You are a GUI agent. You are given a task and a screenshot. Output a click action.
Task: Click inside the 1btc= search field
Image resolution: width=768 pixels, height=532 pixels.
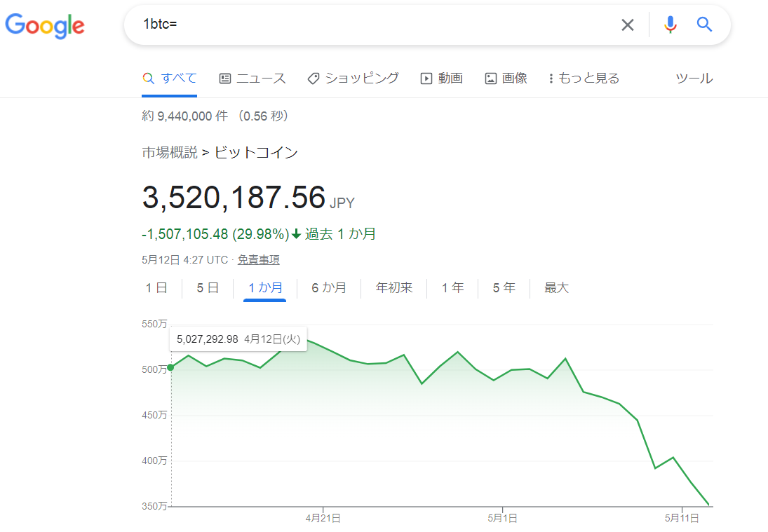pyautogui.click(x=372, y=25)
